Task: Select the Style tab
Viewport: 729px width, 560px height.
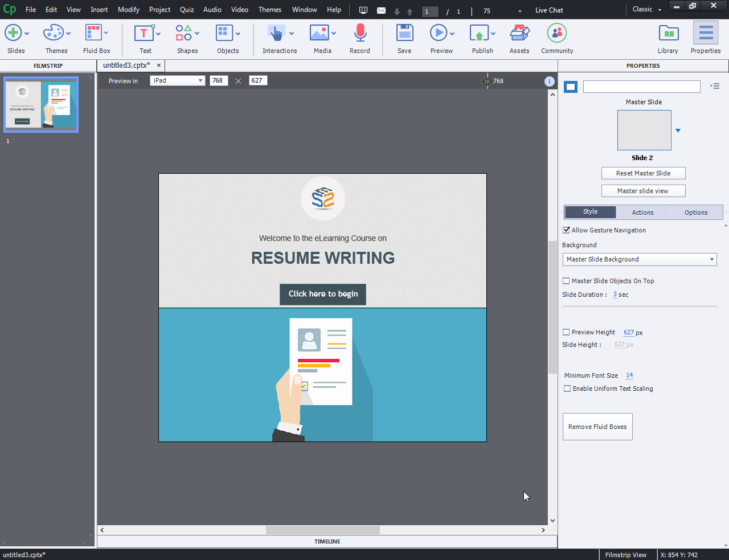Action: coord(590,212)
